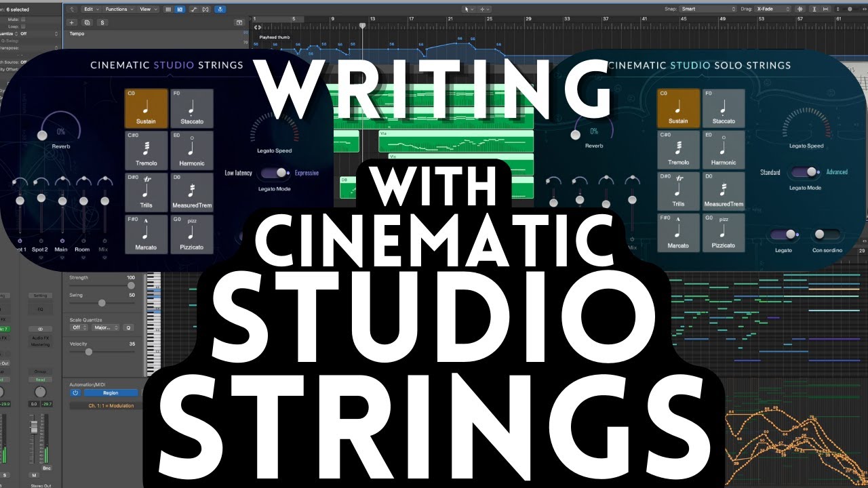Viewport: 868px width, 488px height.
Task: Toggle Main mic power button
Action: coord(62,241)
